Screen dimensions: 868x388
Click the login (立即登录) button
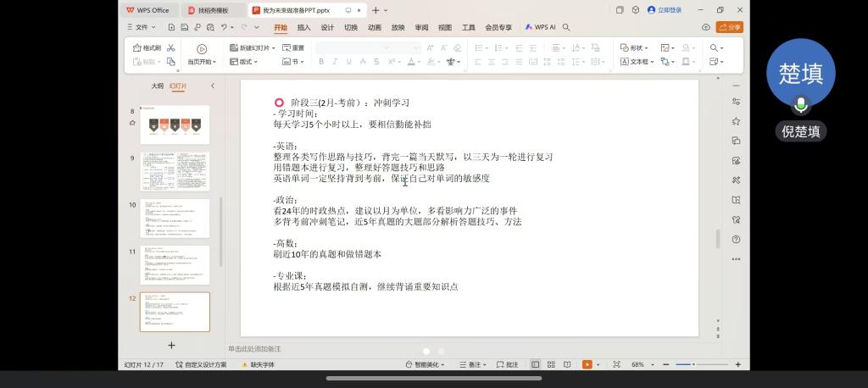coord(665,10)
